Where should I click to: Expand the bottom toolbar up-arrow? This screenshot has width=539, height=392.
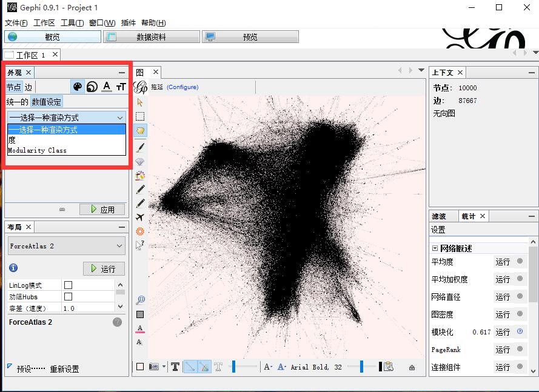[412, 368]
